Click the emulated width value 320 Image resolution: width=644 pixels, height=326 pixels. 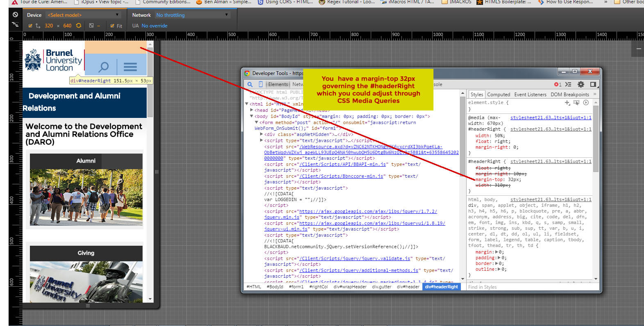pos(49,25)
